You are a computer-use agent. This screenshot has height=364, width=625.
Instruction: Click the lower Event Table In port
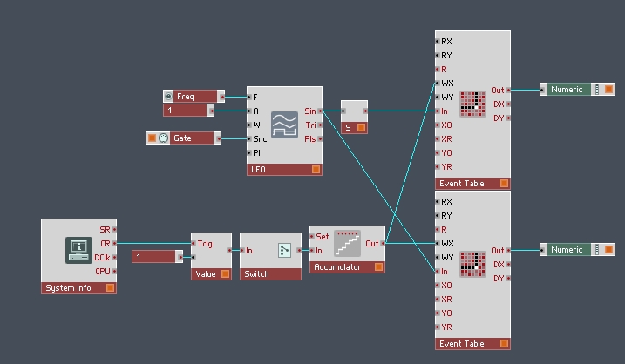pyautogui.click(x=438, y=271)
